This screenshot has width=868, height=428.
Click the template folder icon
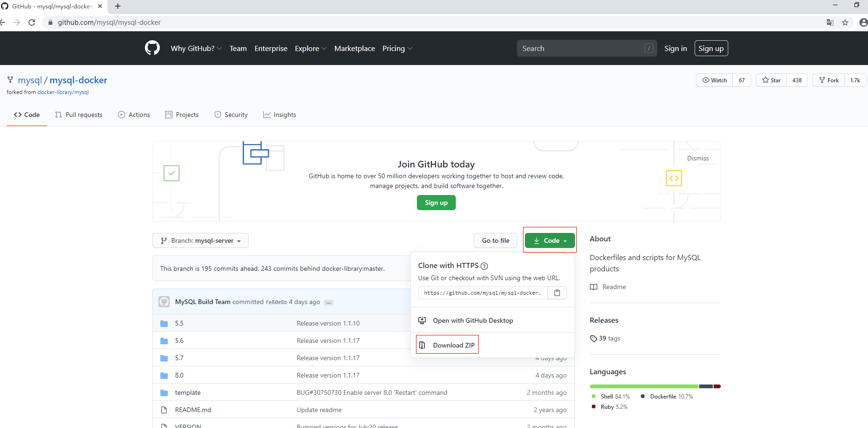(x=164, y=393)
